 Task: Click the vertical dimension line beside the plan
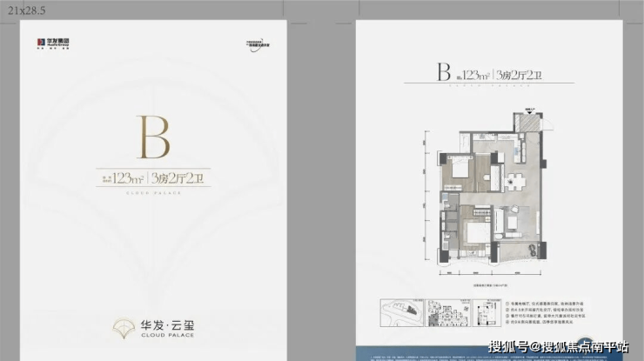point(426,196)
